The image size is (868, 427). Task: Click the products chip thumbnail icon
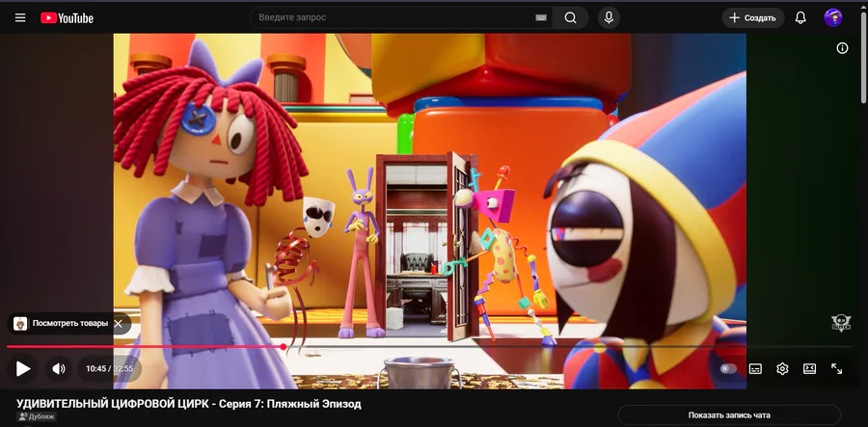20,324
